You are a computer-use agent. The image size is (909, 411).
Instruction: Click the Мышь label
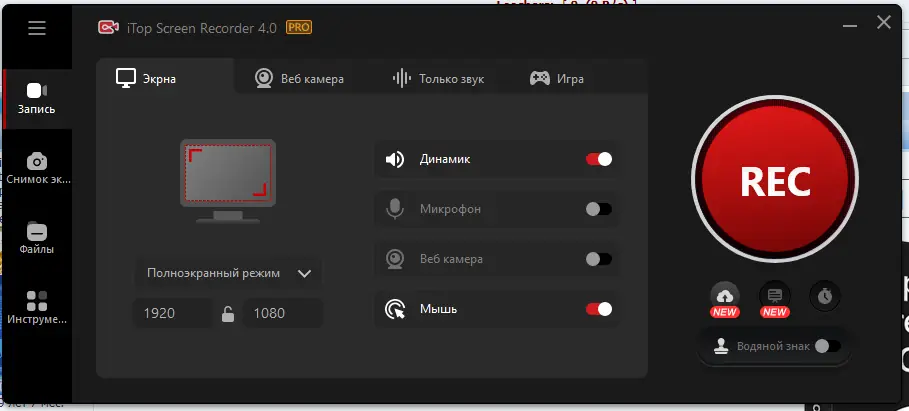tap(438, 309)
